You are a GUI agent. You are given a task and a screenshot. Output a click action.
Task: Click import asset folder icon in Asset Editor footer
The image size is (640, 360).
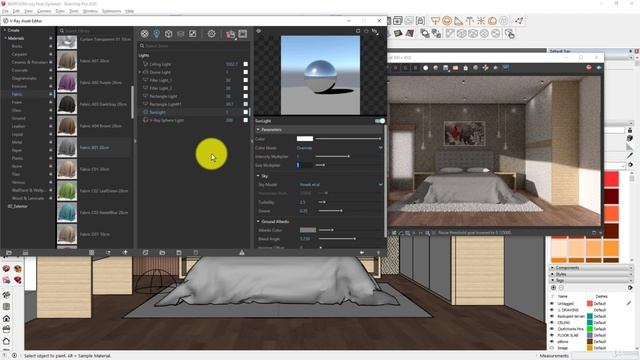pyautogui.click(x=162, y=253)
